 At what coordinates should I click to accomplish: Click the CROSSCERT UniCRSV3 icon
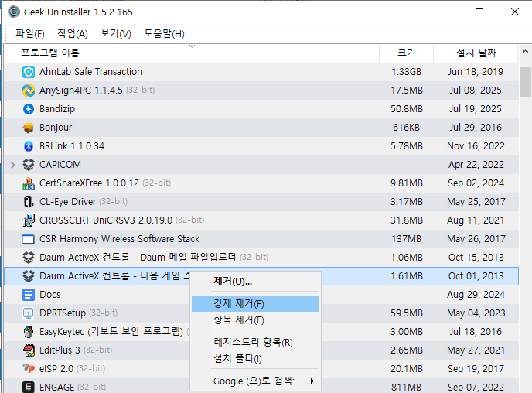[29, 220]
